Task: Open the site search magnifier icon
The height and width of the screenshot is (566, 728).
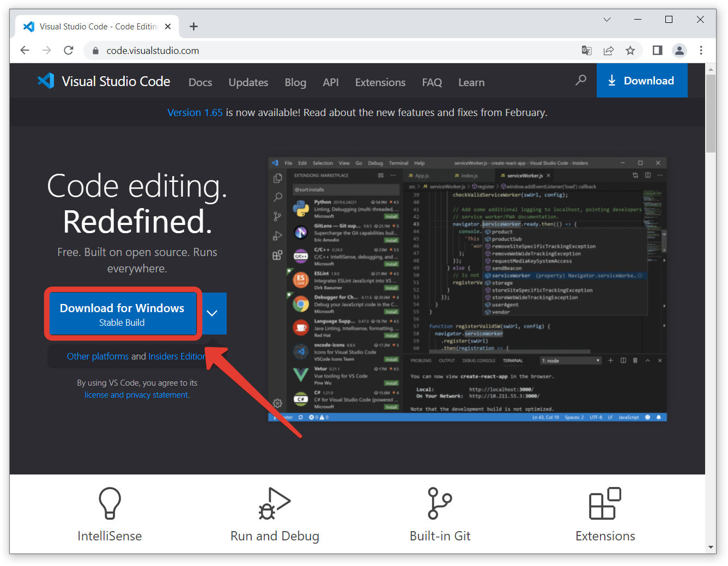Action: point(581,81)
